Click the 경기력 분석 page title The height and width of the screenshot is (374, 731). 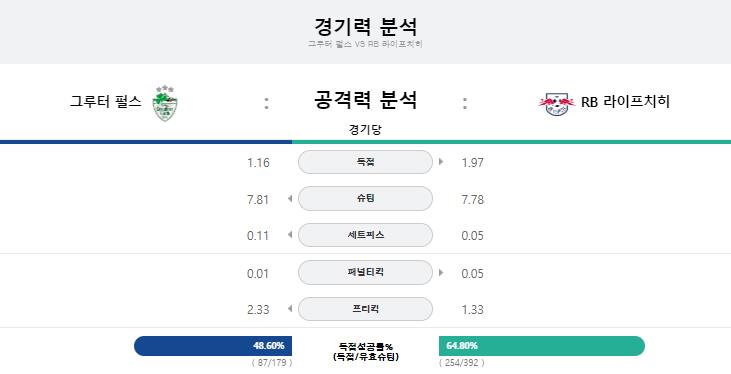pos(365,26)
